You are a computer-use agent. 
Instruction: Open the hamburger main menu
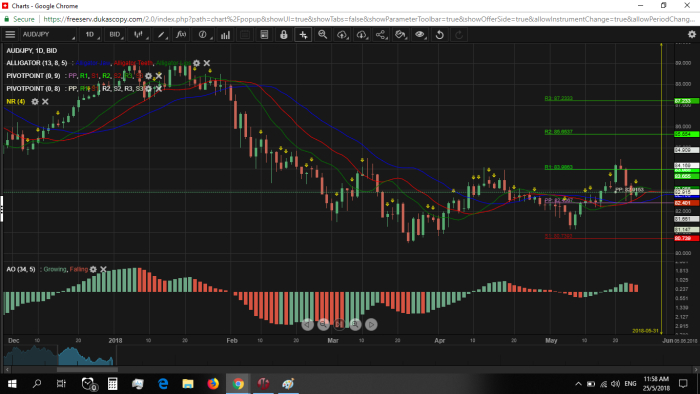click(x=10, y=34)
